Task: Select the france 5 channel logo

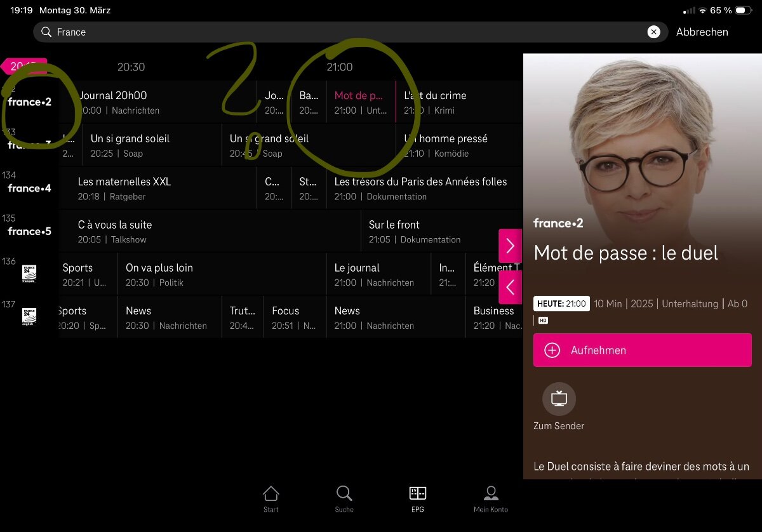Action: point(29,232)
